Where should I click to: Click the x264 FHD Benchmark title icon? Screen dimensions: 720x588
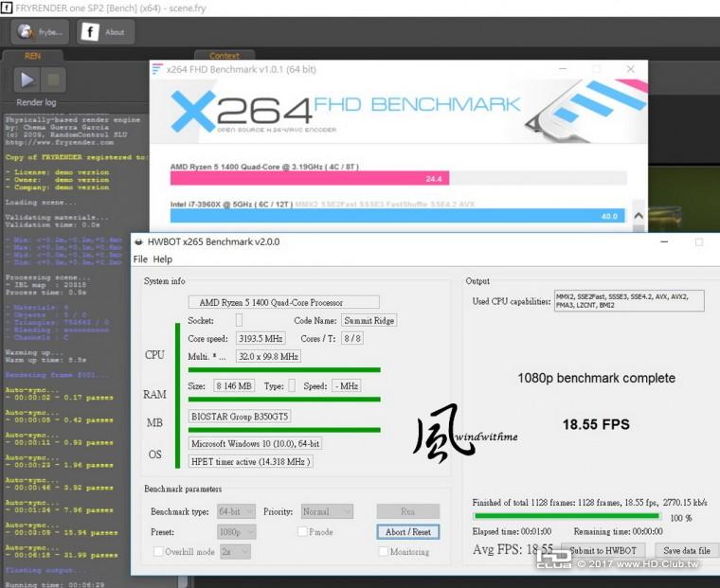[x=157, y=69]
